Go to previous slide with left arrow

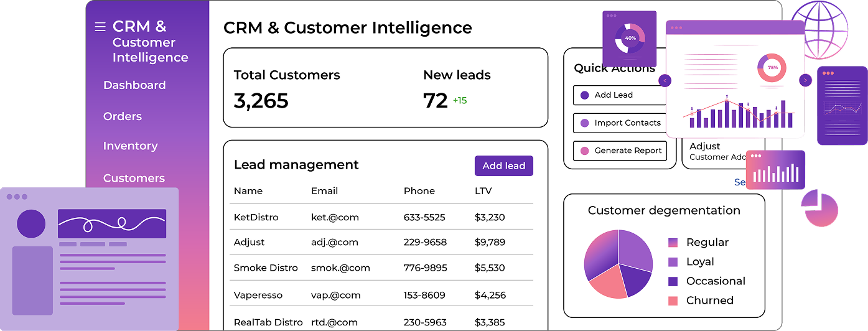(665, 80)
